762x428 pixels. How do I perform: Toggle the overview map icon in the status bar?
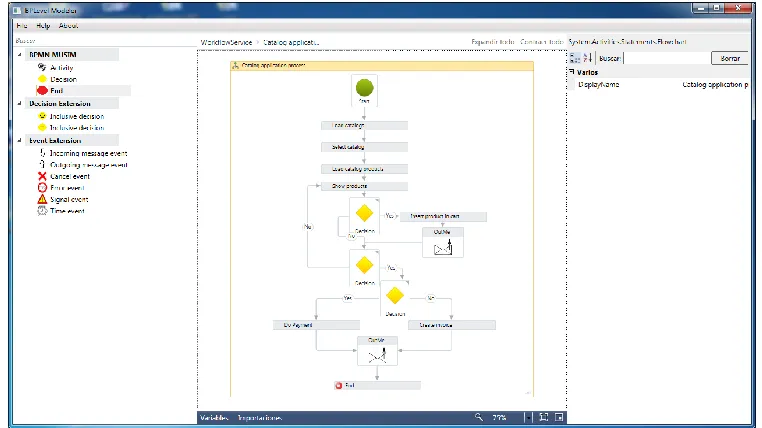[x=559, y=417]
